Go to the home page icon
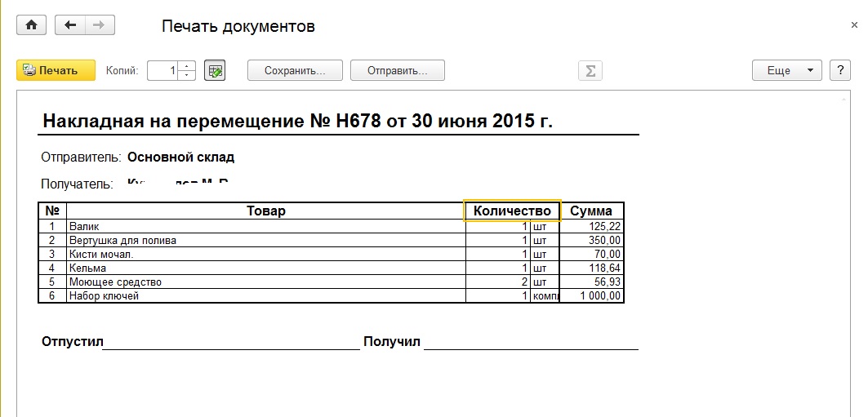Image resolution: width=868 pixels, height=417 pixels. (32, 25)
